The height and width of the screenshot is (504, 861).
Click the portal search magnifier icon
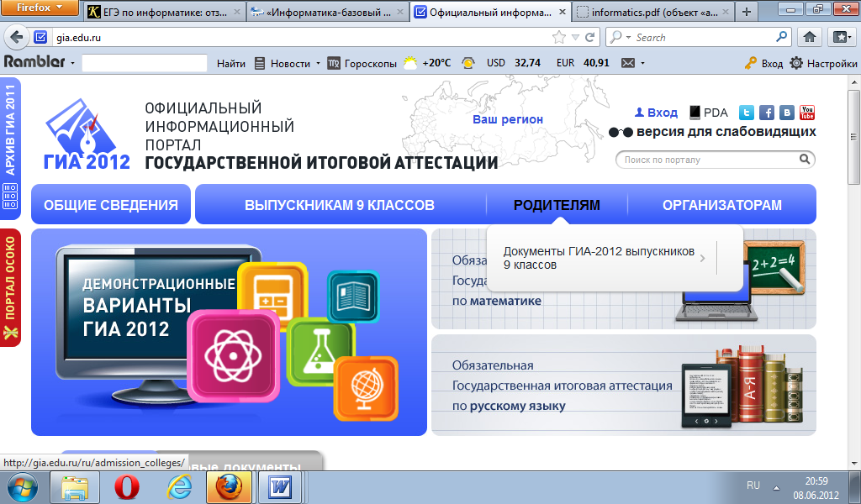click(x=805, y=159)
